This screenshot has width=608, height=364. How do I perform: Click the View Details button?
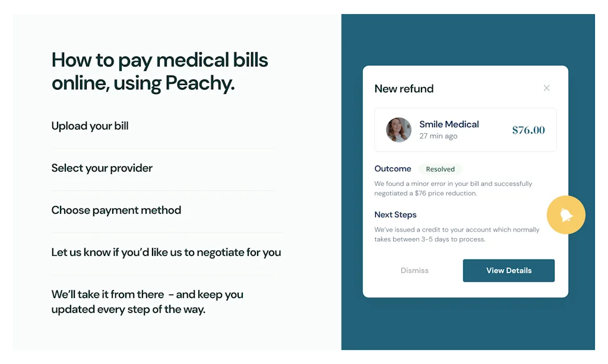(508, 270)
